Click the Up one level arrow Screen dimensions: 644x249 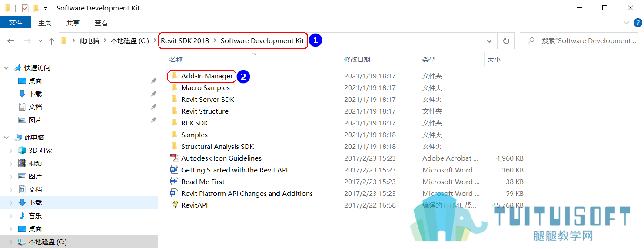coord(52,41)
